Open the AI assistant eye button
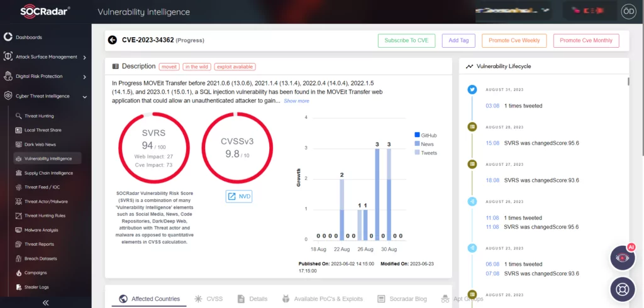 [623, 258]
